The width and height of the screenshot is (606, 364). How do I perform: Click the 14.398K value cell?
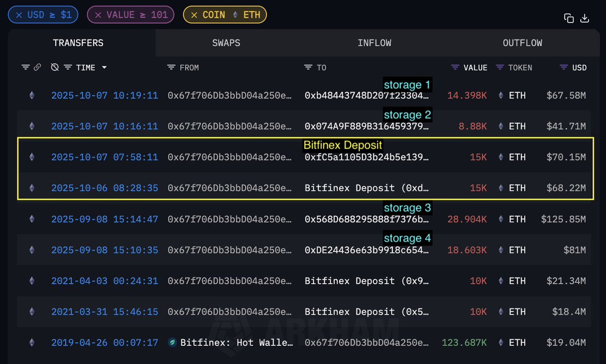click(x=467, y=95)
